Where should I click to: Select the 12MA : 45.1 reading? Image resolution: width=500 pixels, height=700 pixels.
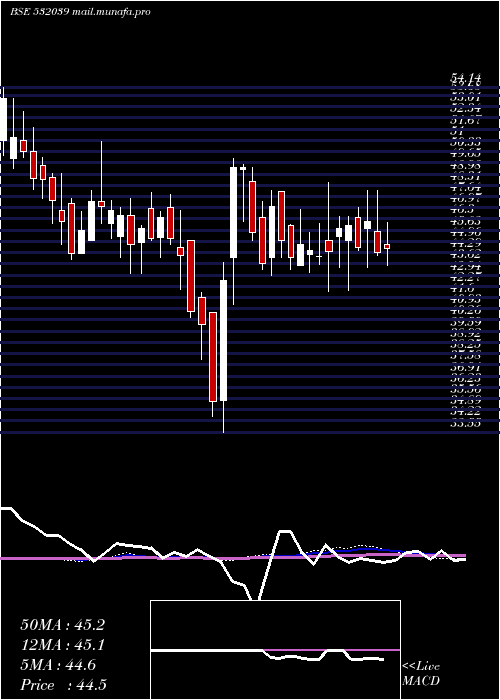pos(63,645)
